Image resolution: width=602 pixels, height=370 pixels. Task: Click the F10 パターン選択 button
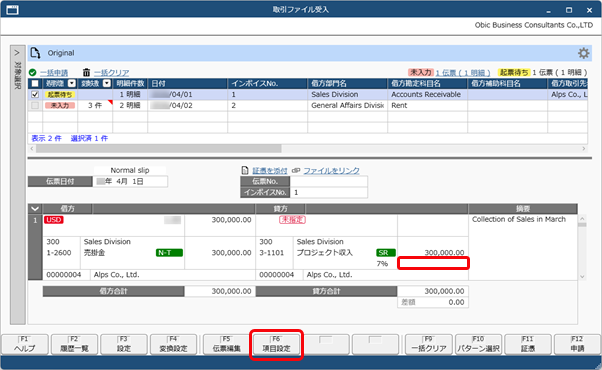click(x=478, y=344)
